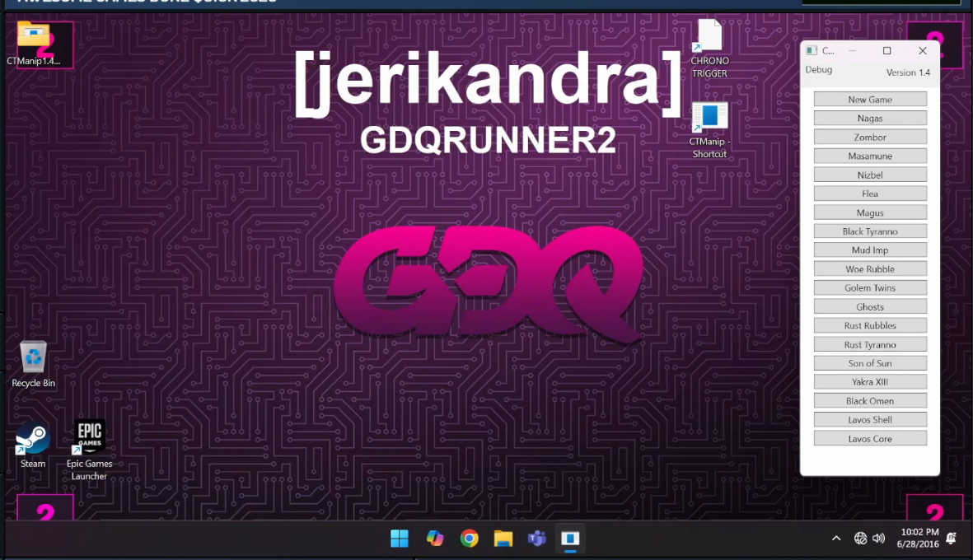The width and height of the screenshot is (973, 560).
Task: Open the Windows Start menu
Action: [400, 539]
